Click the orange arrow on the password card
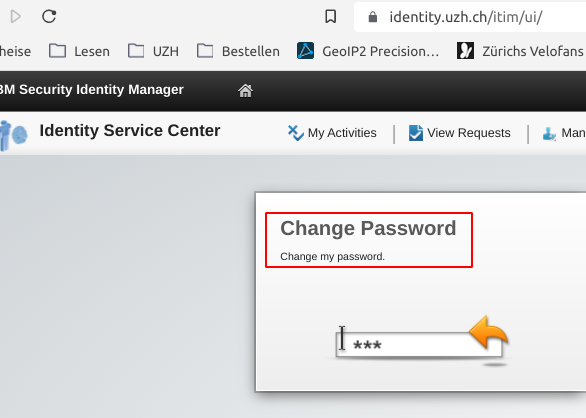 coord(489,332)
